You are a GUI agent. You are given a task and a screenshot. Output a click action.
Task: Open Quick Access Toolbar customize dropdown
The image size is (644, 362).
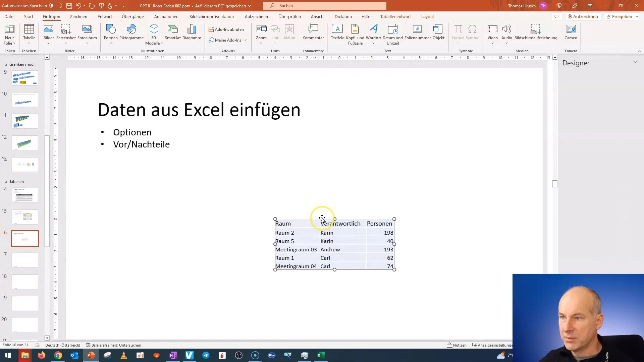click(123, 6)
